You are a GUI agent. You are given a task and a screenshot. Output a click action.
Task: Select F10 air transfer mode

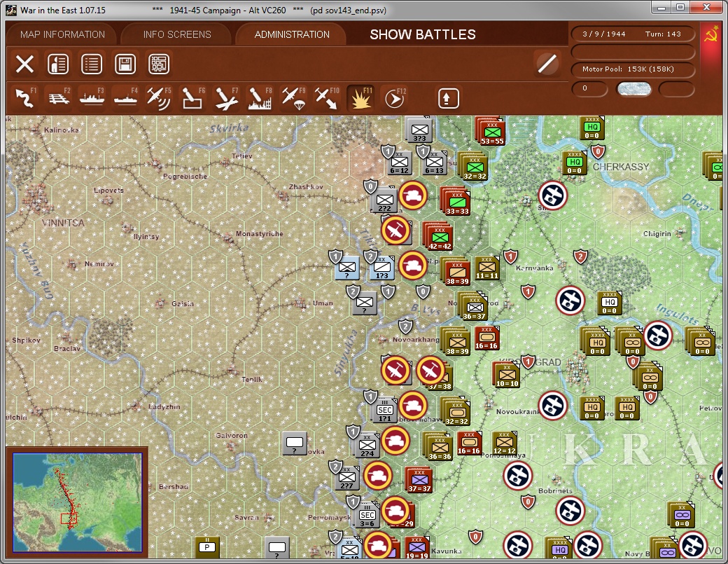[x=326, y=98]
